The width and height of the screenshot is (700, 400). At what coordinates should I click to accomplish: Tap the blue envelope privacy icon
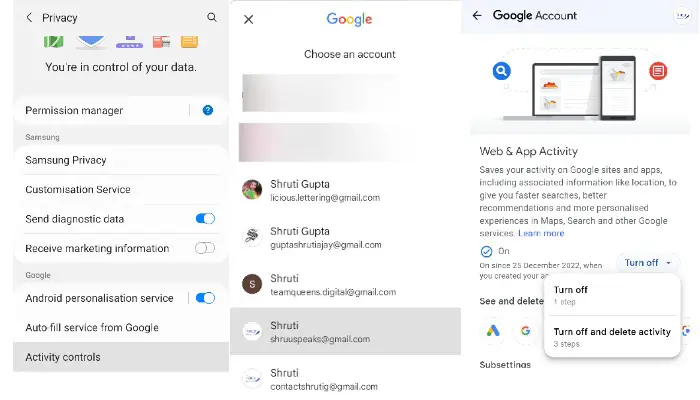pyautogui.click(x=91, y=42)
